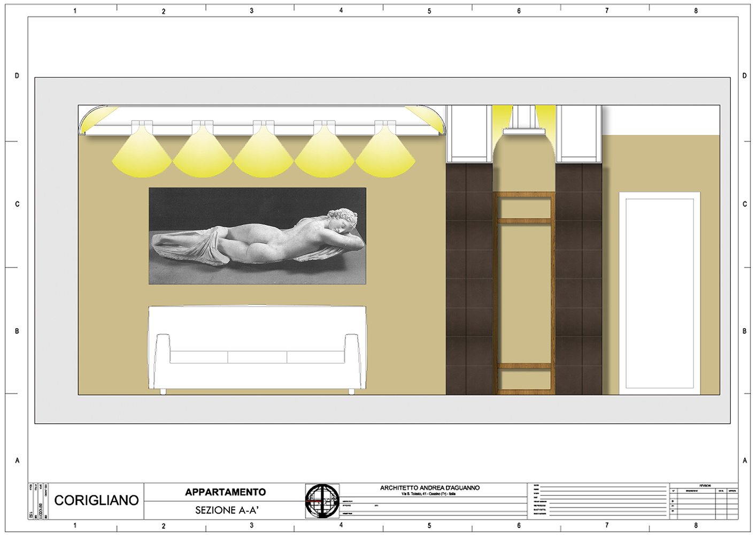
Task: Click the reclining statue photograph on the wall
Action: pyautogui.click(x=257, y=235)
